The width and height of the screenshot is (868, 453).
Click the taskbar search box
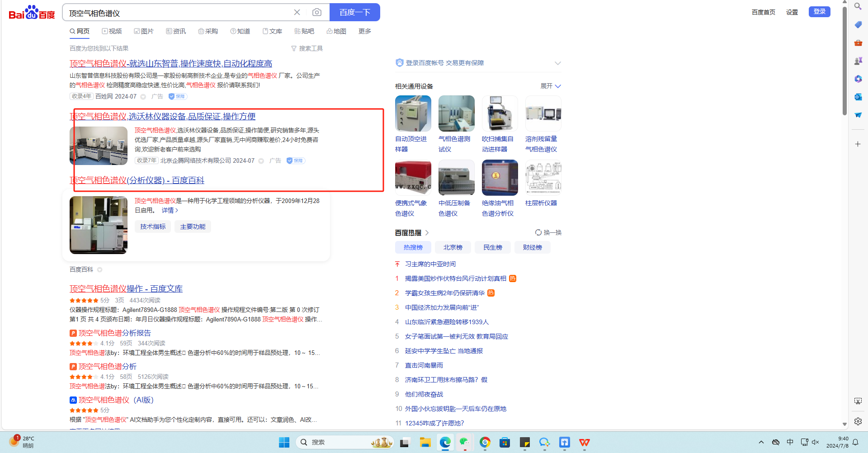click(x=345, y=442)
